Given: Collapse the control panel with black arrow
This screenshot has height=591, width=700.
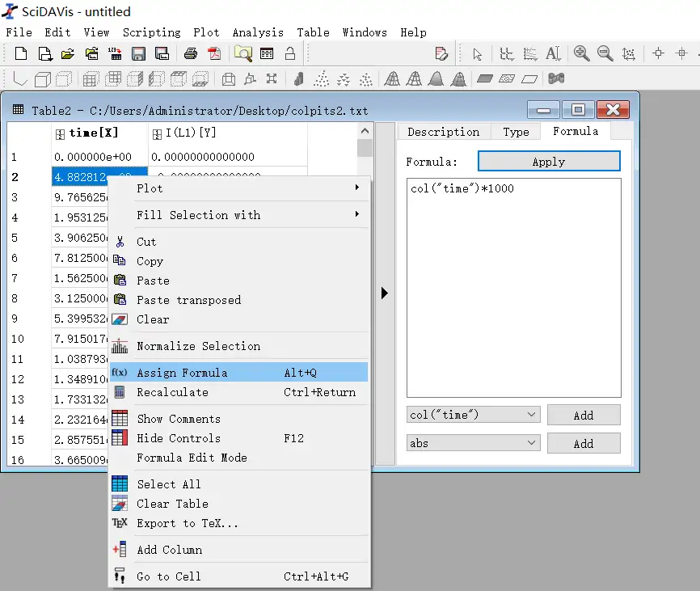Looking at the screenshot, I should [x=385, y=293].
